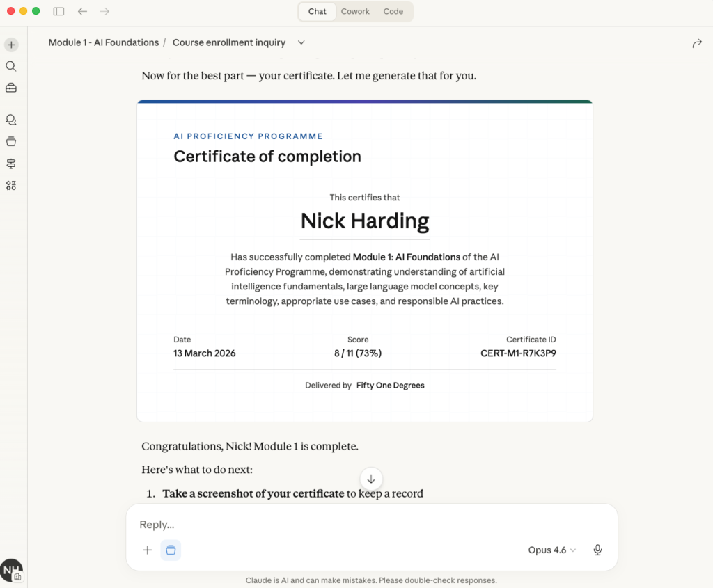Image resolution: width=713 pixels, height=588 pixels.
Task: Open the projects icon in sidebar
Action: tap(11, 141)
